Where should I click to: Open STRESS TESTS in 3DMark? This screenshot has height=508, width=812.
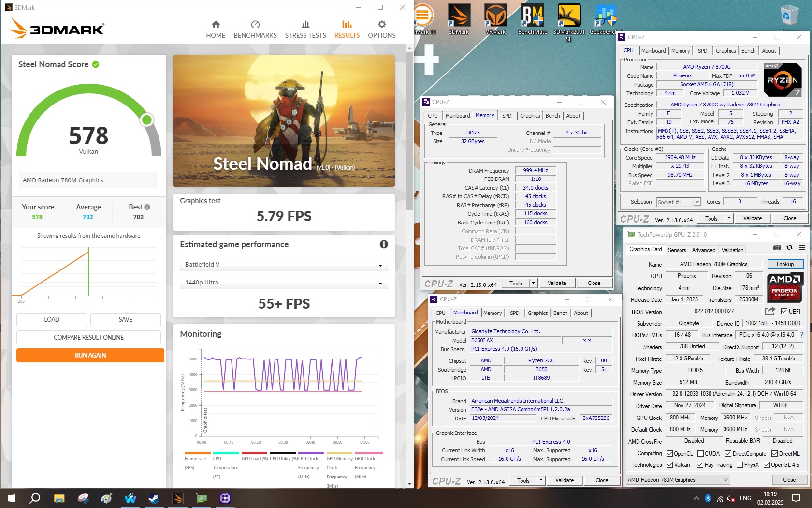(305, 30)
